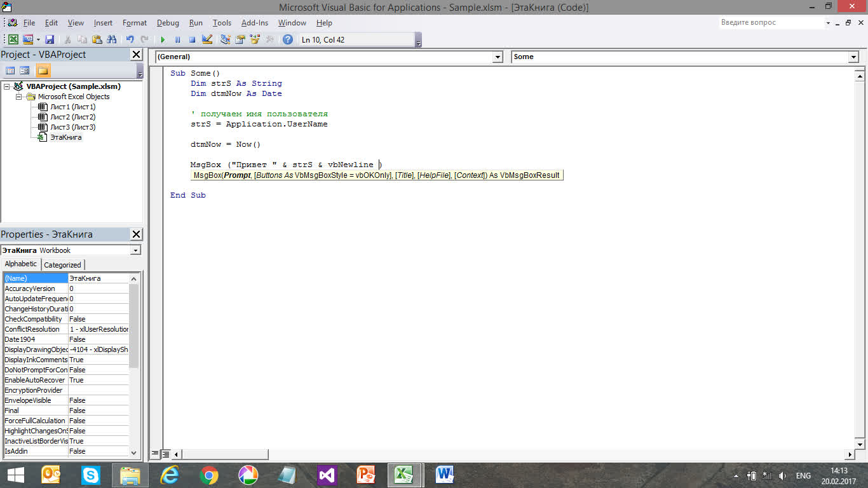Open the Tools menu

click(x=222, y=23)
